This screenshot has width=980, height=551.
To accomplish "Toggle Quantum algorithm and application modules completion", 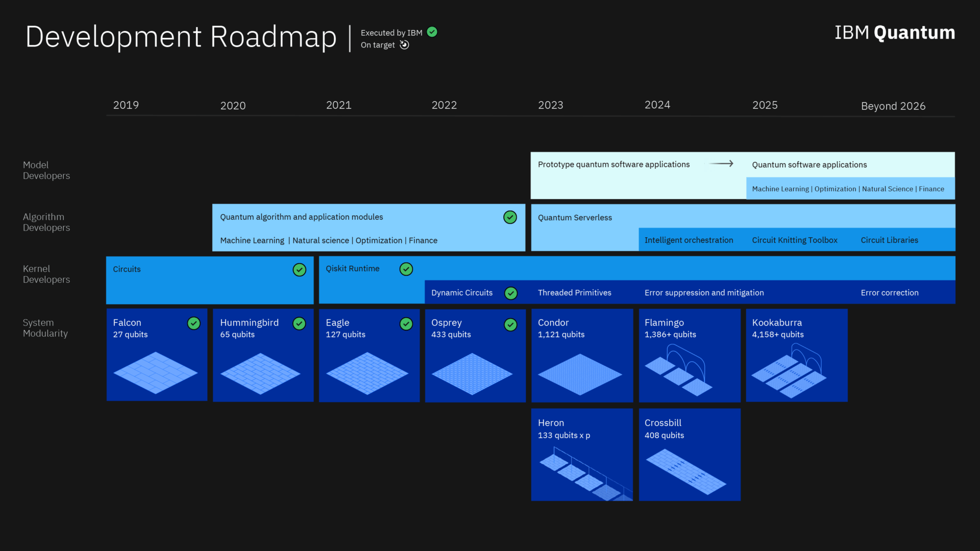I will pos(510,217).
